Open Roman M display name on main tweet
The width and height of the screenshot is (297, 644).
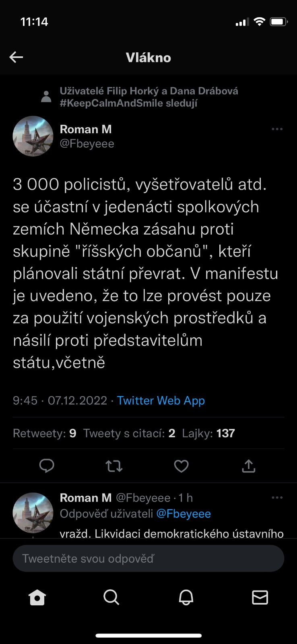[x=86, y=129]
